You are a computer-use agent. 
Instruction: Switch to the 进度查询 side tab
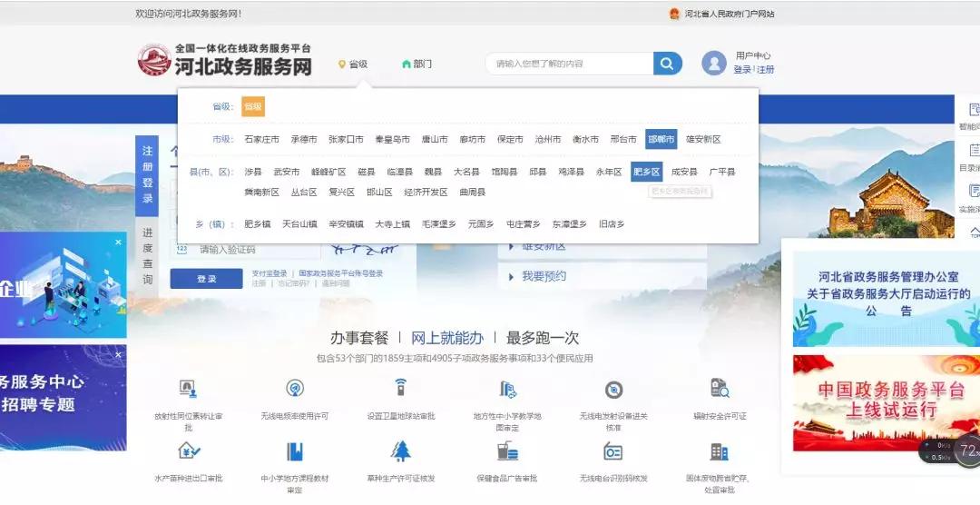click(147, 257)
